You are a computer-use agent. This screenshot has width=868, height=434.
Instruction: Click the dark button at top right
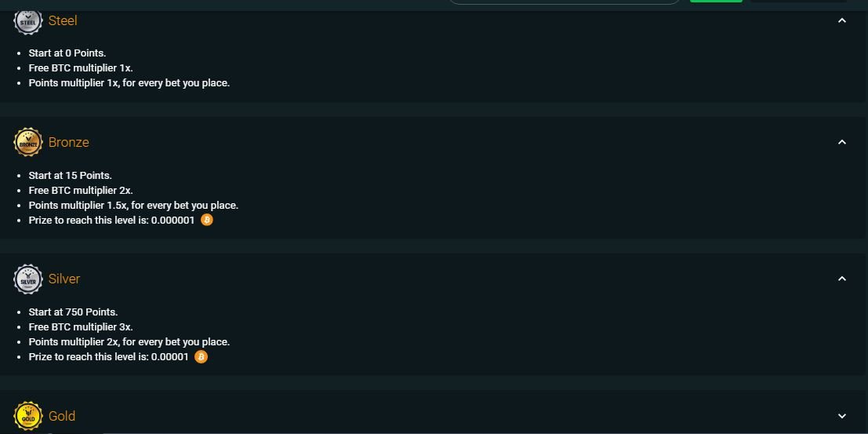click(x=798, y=1)
